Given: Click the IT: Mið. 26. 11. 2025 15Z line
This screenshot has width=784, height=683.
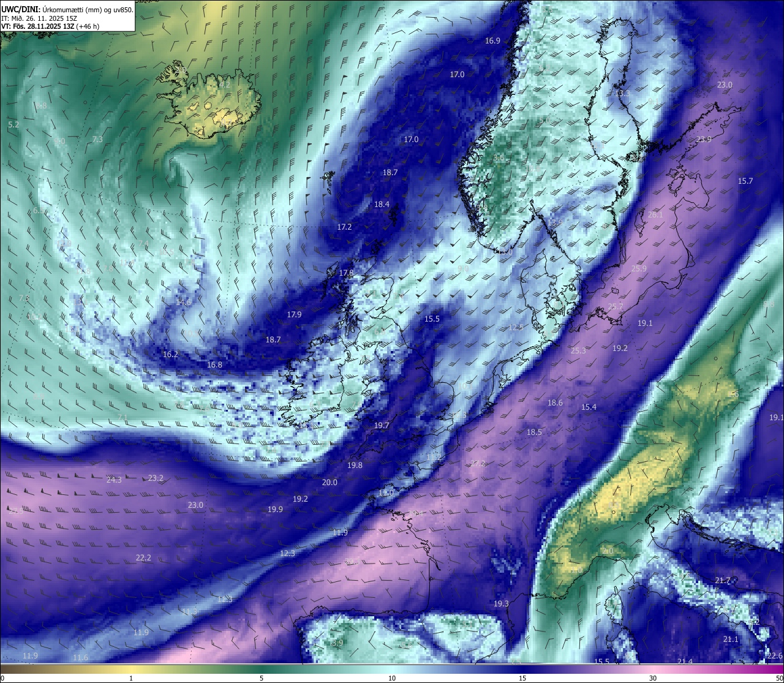Looking at the screenshot, I should 39,18.
